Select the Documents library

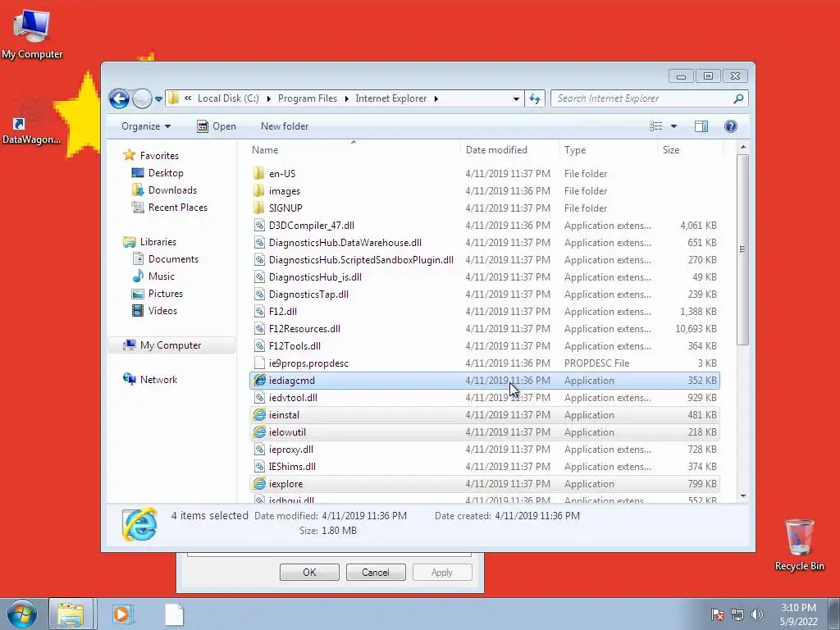[x=165, y=259]
